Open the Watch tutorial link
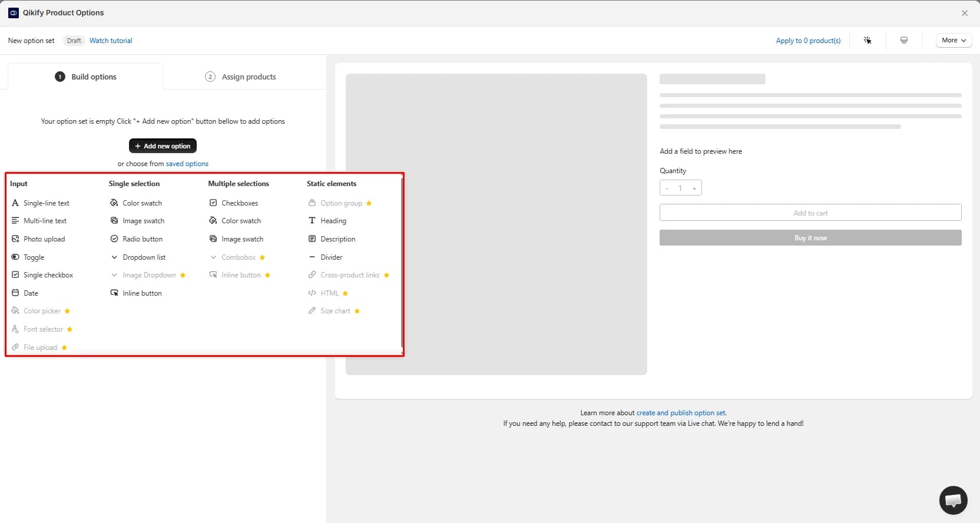 point(111,41)
